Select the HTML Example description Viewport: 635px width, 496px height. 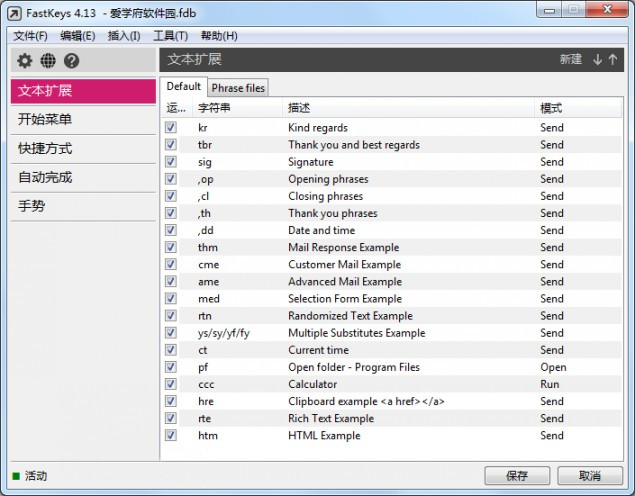tap(324, 436)
